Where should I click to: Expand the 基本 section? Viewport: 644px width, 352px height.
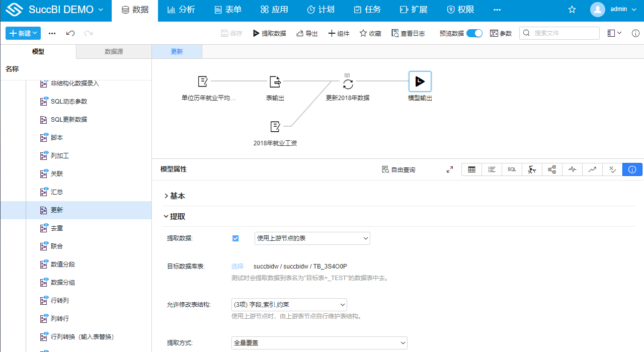click(x=175, y=196)
